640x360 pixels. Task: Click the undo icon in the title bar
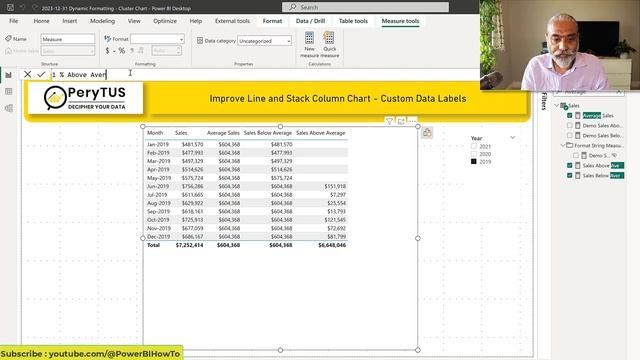click(x=23, y=7)
